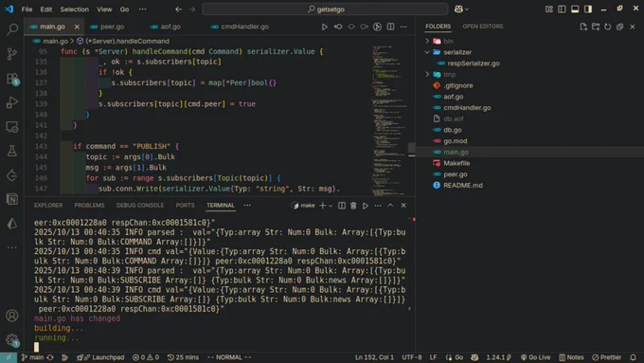644x363 pixels.
Task: Toggle primary side bar layout button
Action: click(x=562, y=9)
